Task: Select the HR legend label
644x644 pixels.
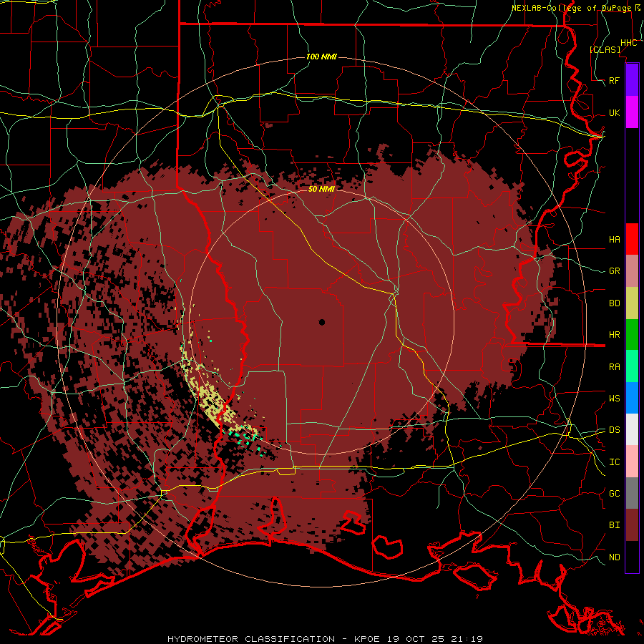Action: coord(614,335)
